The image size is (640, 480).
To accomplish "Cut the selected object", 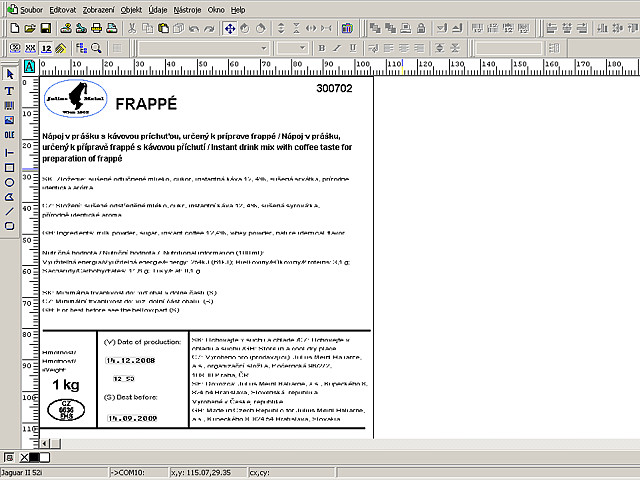I will [x=132, y=28].
